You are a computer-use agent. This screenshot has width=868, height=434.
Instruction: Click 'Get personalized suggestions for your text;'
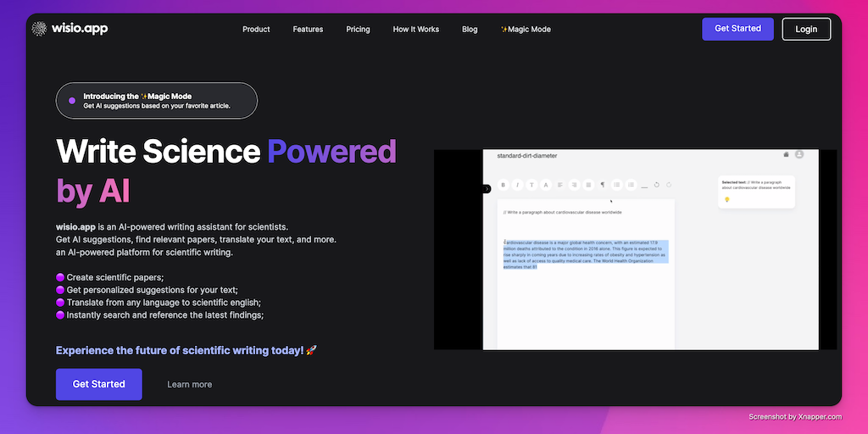[153, 290]
